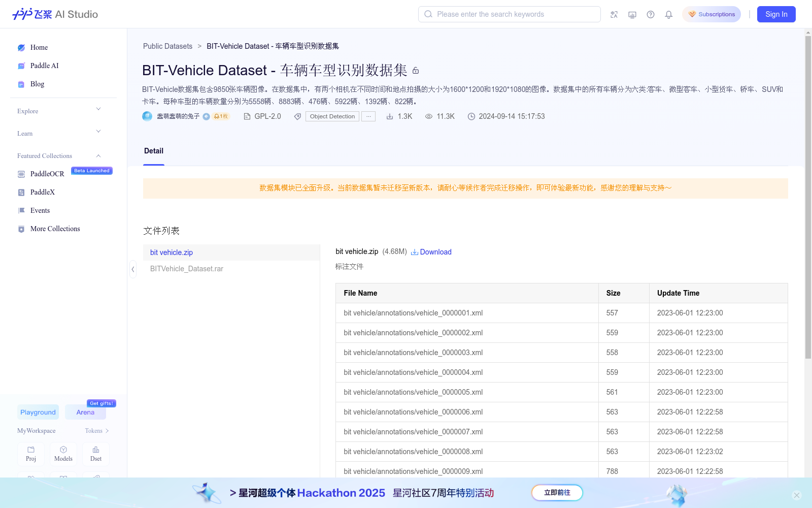Click the lock icon beside dataset title
This screenshot has width=812, height=508.
(416, 71)
